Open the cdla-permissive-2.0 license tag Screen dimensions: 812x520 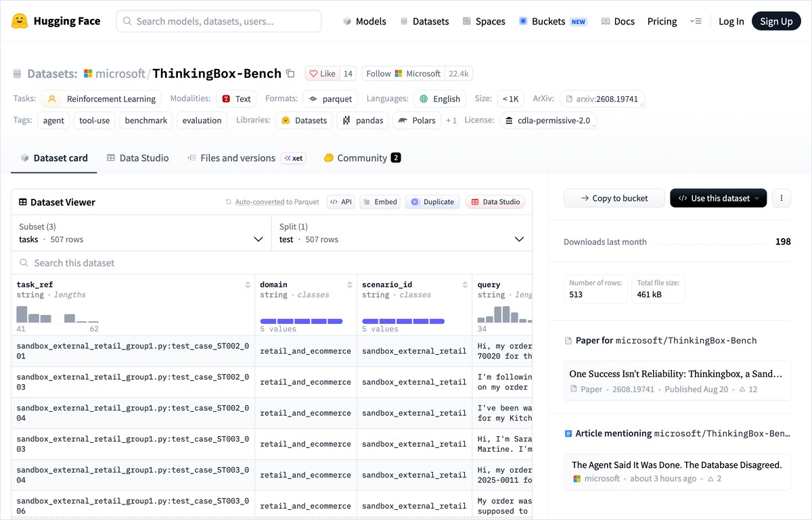549,120
